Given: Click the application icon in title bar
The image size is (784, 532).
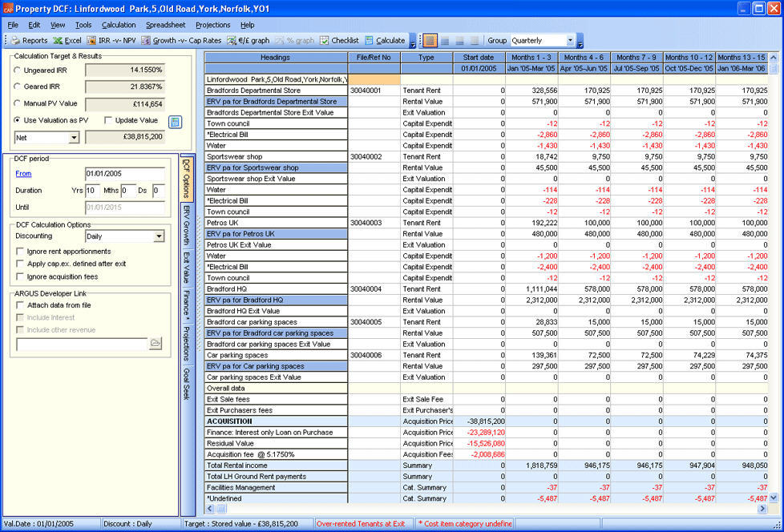Looking at the screenshot, I should (x=8, y=9).
